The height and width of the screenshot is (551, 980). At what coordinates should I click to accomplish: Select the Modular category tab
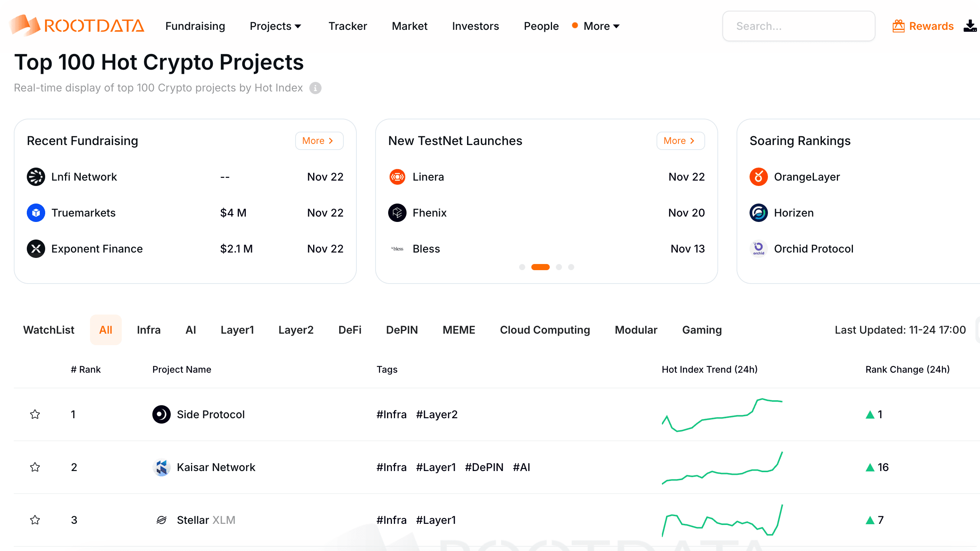(636, 330)
